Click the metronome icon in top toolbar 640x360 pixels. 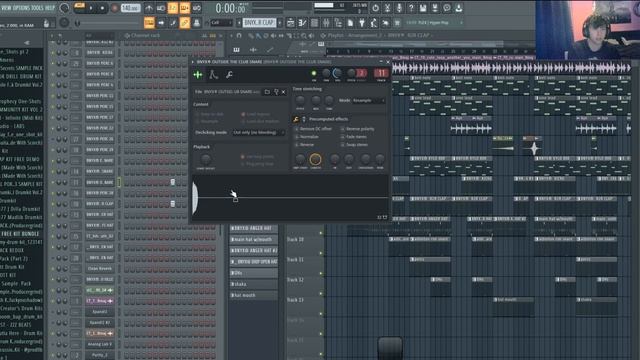[x=149, y=8]
